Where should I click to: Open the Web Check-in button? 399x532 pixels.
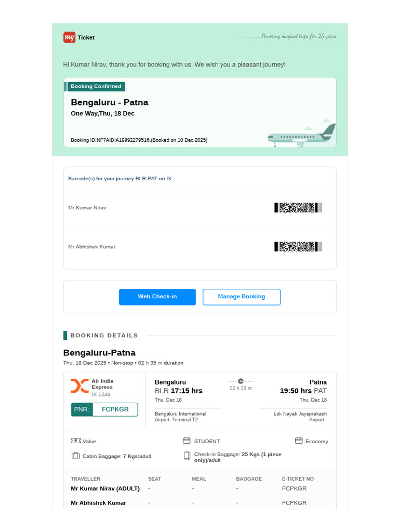[x=157, y=297]
